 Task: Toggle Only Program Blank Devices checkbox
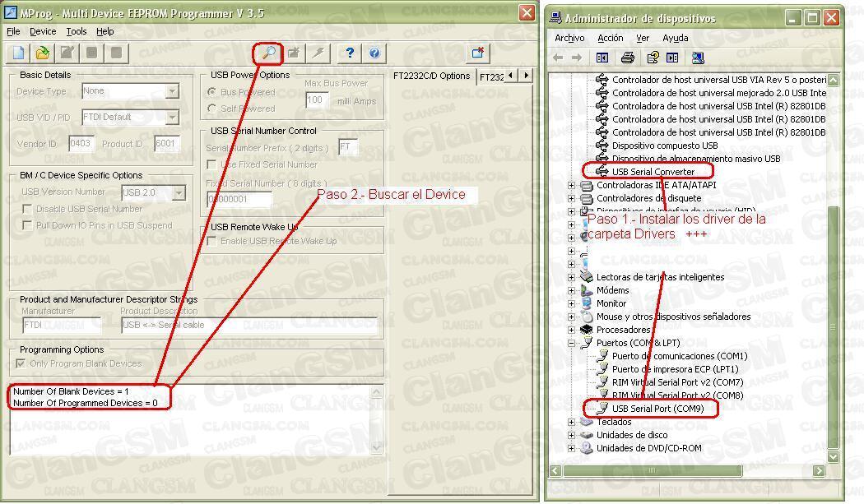coord(23,363)
